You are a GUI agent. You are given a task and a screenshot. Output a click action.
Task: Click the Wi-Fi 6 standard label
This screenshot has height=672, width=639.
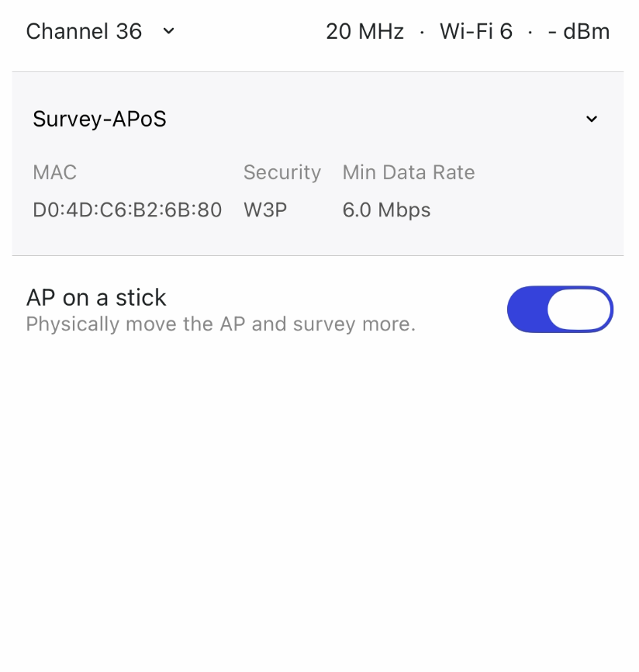pyautogui.click(x=476, y=31)
